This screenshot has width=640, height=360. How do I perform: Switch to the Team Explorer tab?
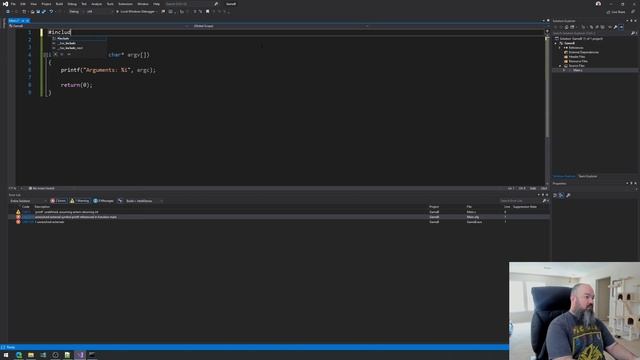tap(588, 176)
